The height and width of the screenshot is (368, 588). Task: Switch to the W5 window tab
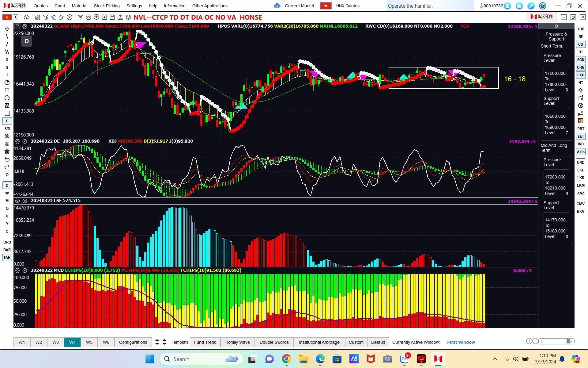pyautogui.click(x=89, y=342)
